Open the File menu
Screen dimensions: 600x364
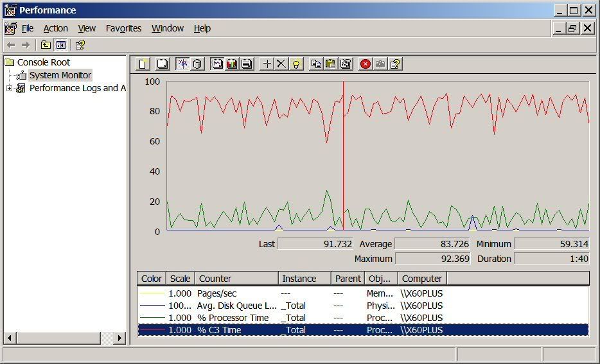pos(28,28)
